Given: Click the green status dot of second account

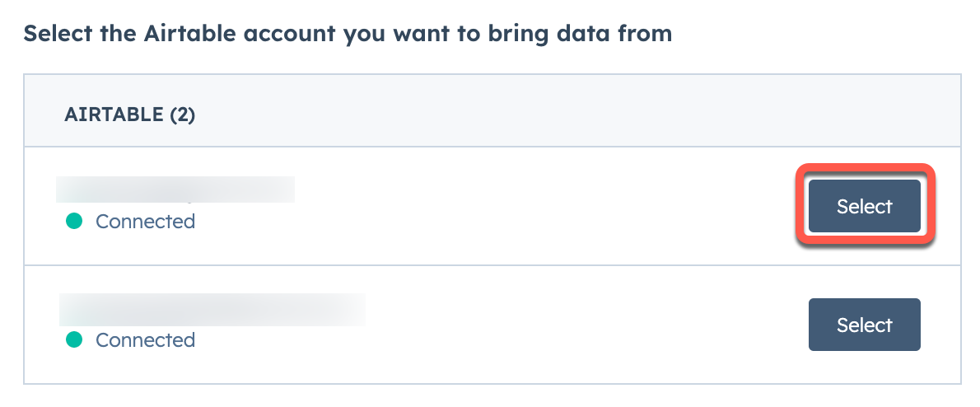Looking at the screenshot, I should click(x=74, y=339).
